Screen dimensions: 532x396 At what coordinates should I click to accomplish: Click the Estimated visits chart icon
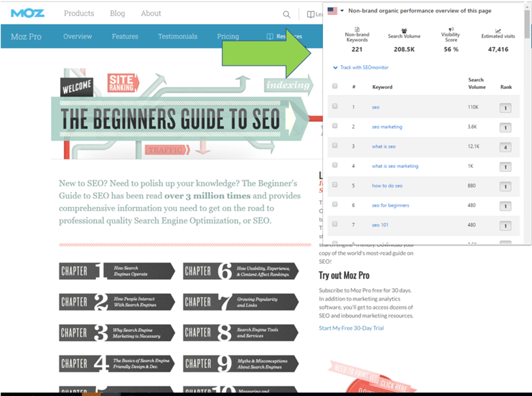tap(498, 31)
